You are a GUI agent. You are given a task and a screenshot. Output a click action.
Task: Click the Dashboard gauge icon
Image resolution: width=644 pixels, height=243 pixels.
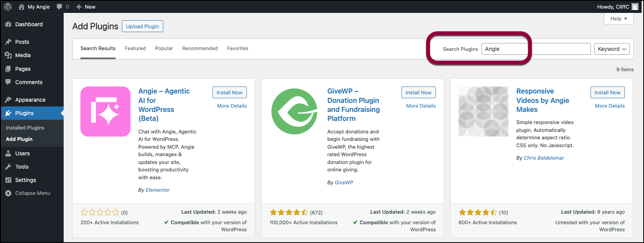point(8,24)
